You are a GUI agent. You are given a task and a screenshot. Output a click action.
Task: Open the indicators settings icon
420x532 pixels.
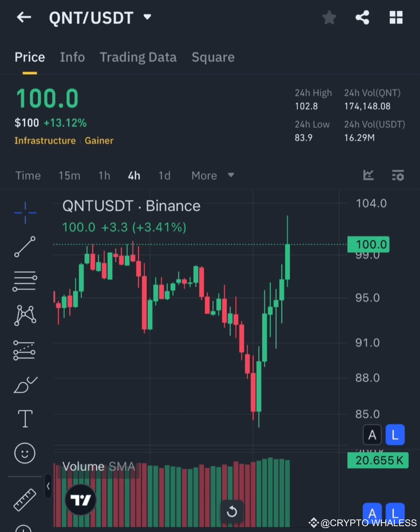398,175
